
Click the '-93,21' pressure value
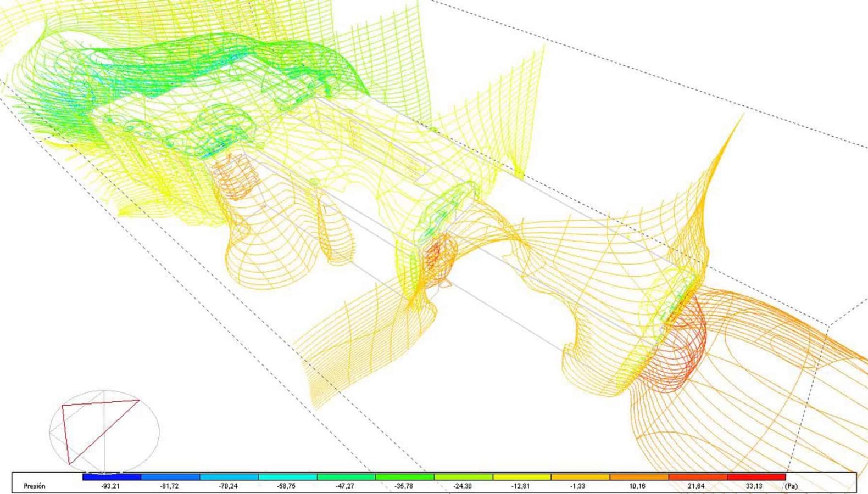tap(111, 486)
